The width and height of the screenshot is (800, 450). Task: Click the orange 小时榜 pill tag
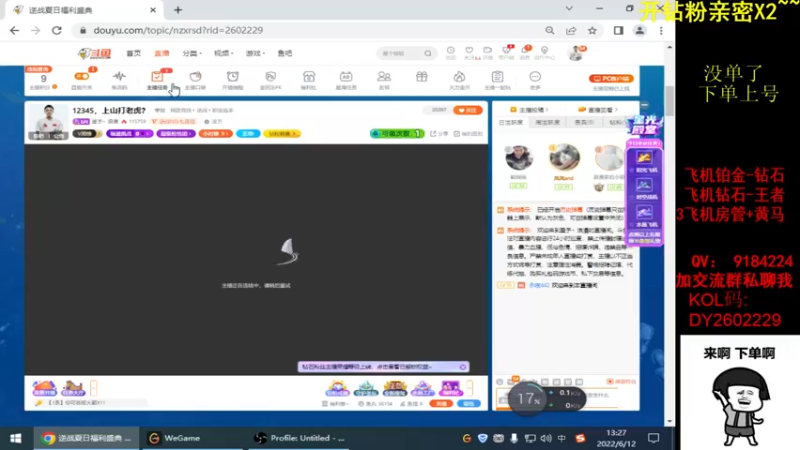click(x=215, y=134)
